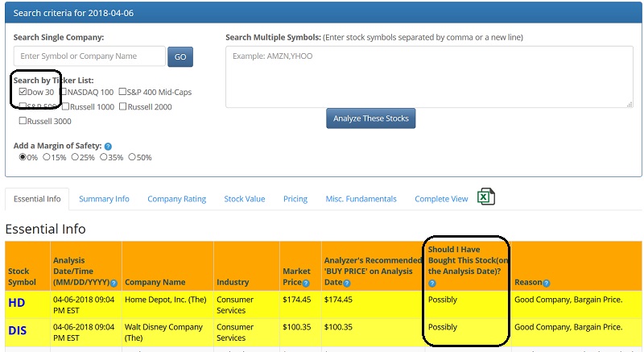Choose the 35% margin of safety
The image size is (644, 352).
104,157
